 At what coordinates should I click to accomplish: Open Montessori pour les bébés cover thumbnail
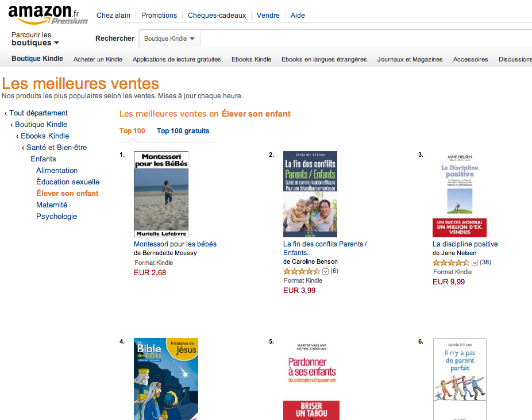point(161,194)
